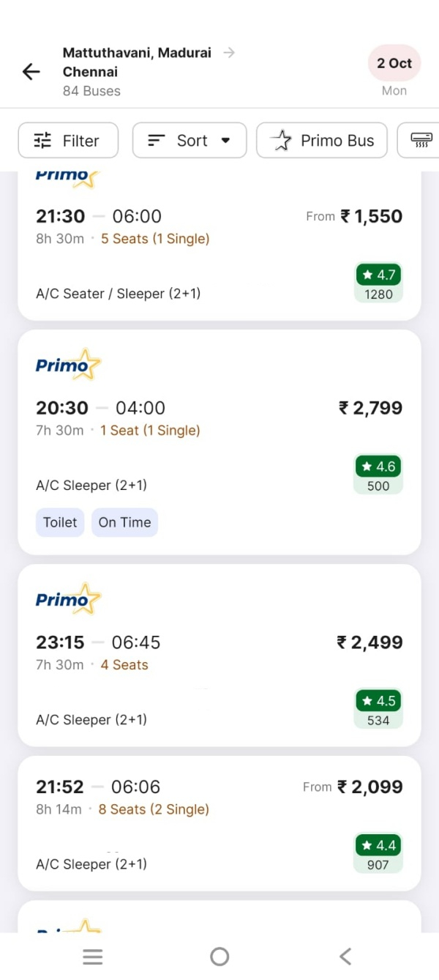
Task: Tap the navigation bar back triangle
Action: [344, 956]
